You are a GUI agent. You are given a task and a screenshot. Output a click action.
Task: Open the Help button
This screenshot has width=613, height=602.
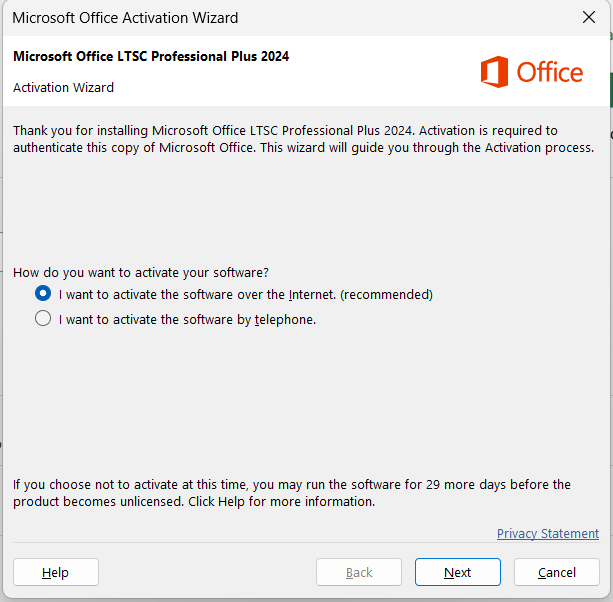tap(56, 572)
